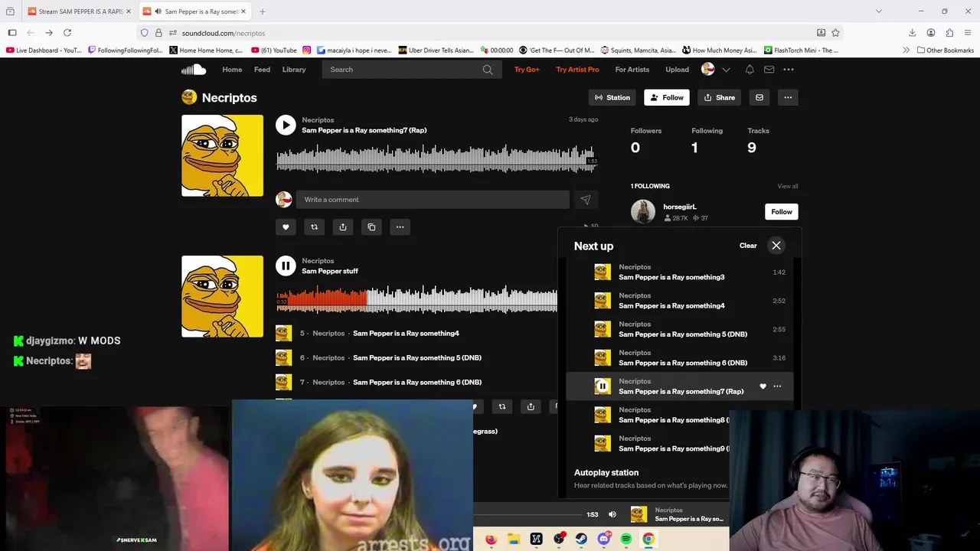This screenshot has width=980, height=551.
Task: Open the user avatar dropdown chevron
Action: pyautogui.click(x=727, y=70)
